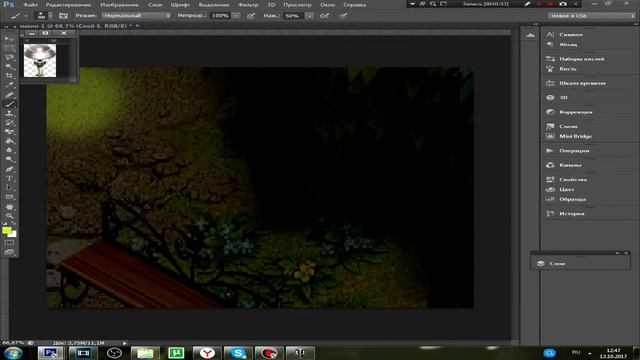The height and width of the screenshot is (360, 640).
Task: Select the Move tool
Action: pos(9,39)
